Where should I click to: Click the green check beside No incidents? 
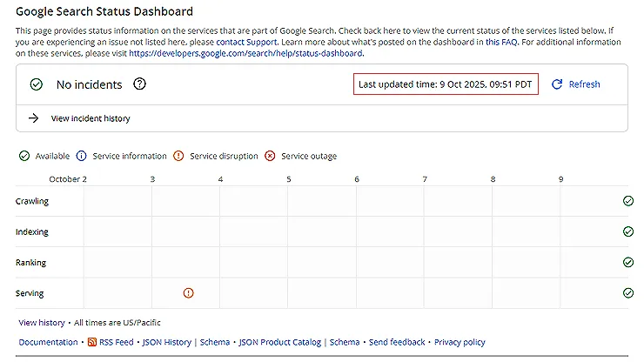pyautogui.click(x=37, y=84)
